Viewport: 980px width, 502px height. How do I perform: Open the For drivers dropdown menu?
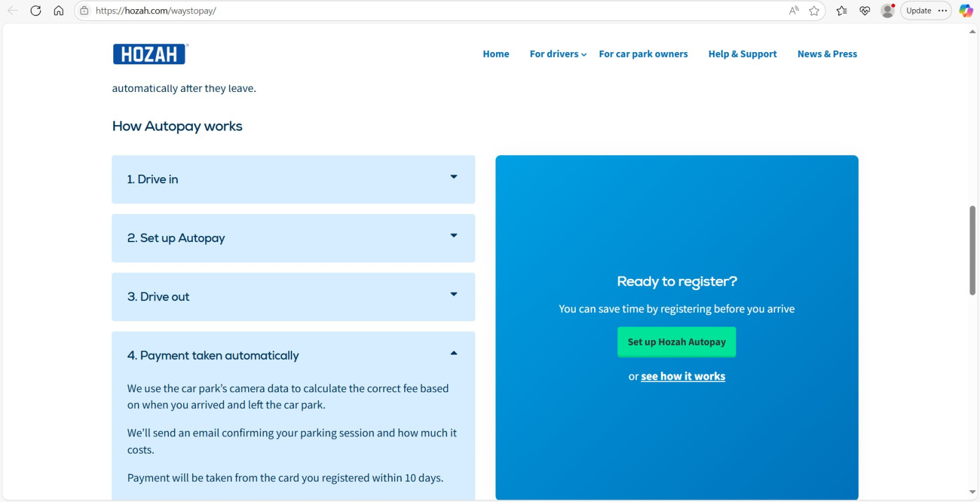(x=558, y=54)
